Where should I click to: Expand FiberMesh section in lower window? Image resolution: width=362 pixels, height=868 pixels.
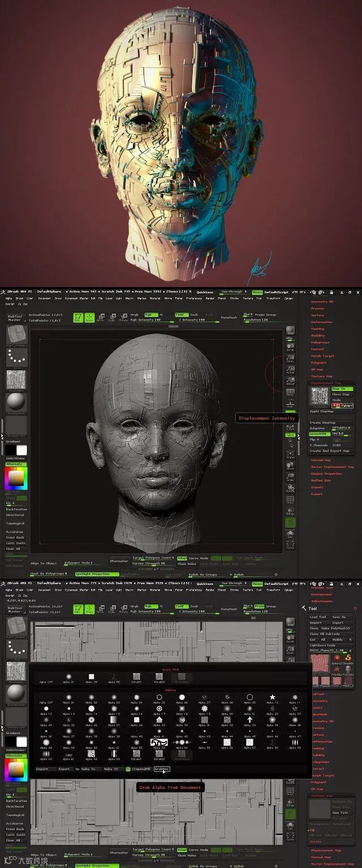click(320, 714)
